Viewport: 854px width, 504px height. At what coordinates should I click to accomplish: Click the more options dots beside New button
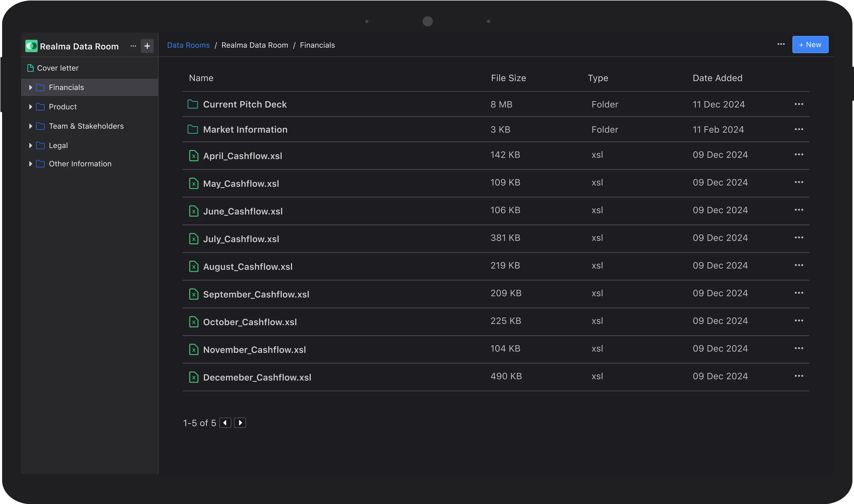pos(781,45)
